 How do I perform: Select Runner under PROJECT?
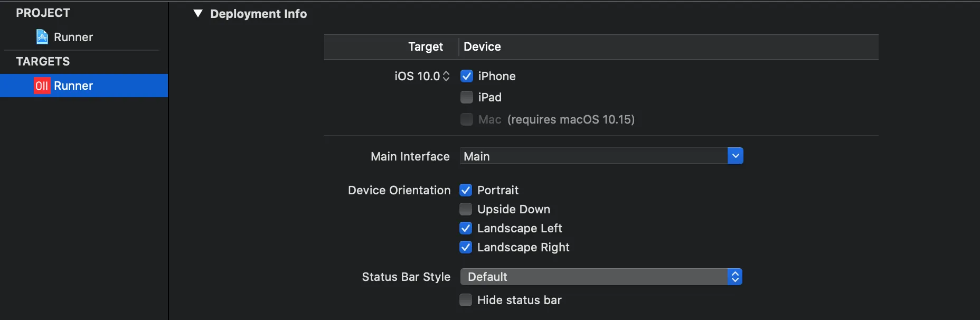click(73, 37)
